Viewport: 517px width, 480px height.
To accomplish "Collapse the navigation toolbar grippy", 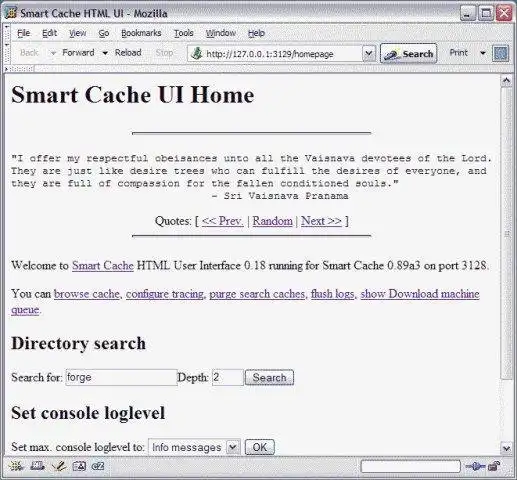I will click(x=7, y=54).
